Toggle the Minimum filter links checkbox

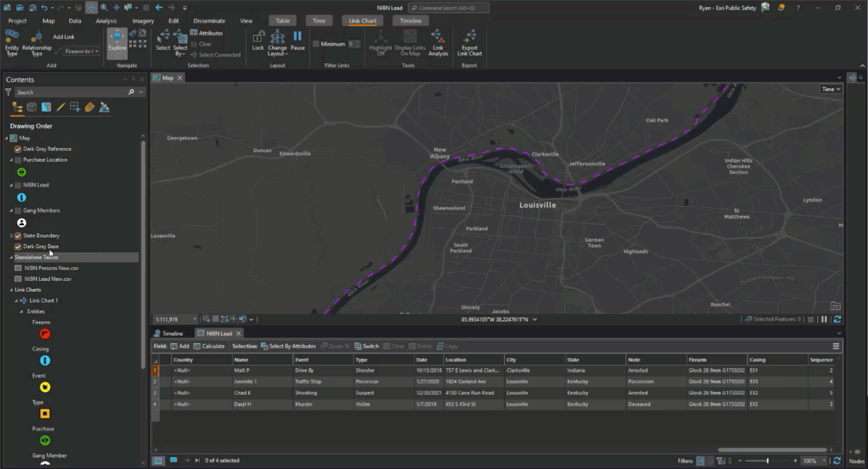click(316, 44)
